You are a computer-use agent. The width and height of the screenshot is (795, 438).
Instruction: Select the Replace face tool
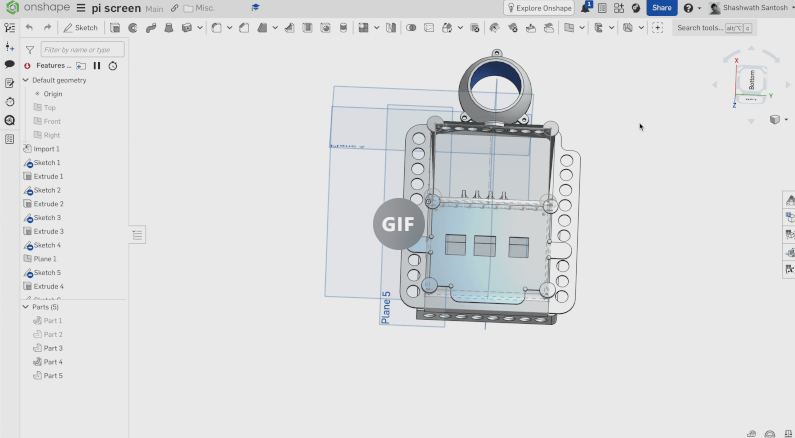click(x=549, y=28)
